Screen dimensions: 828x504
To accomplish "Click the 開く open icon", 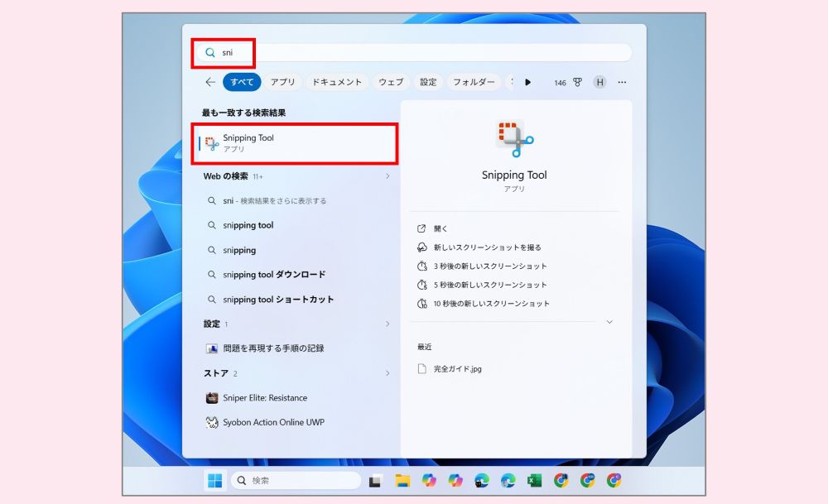I will coord(421,228).
